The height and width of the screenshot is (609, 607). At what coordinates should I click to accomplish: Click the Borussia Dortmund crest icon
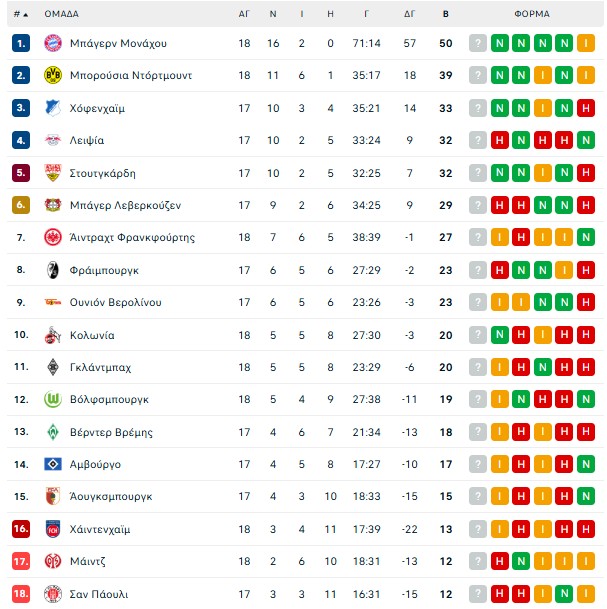point(53,75)
